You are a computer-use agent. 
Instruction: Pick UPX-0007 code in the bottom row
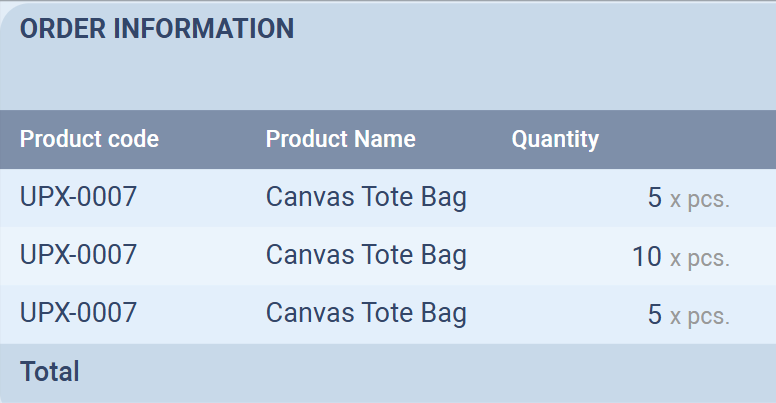tap(78, 315)
